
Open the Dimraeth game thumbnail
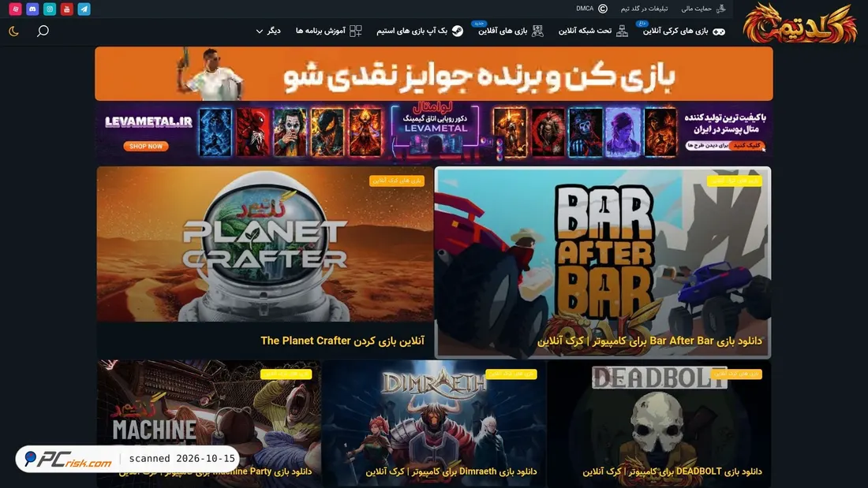[434, 424]
